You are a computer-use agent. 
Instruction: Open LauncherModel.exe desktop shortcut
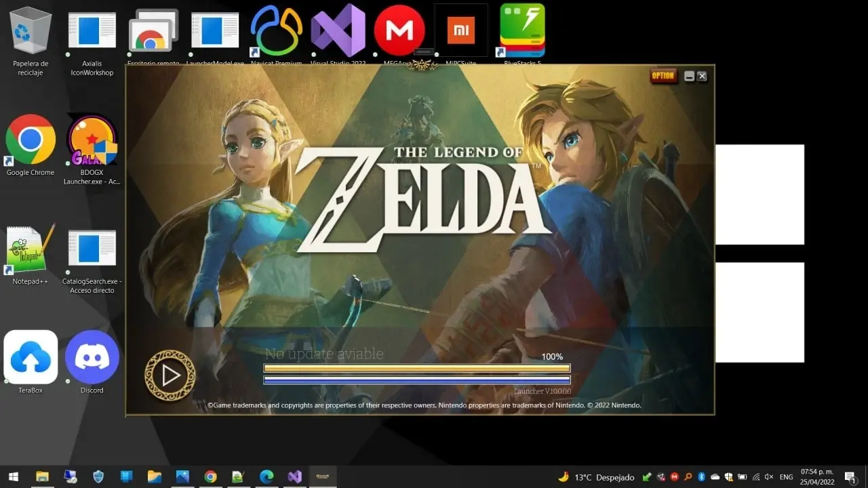(215, 37)
